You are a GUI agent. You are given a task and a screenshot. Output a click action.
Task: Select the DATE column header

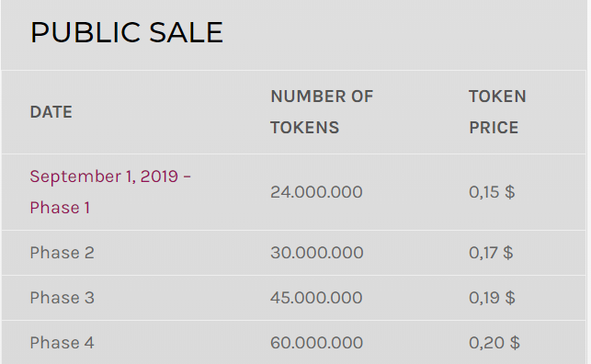click(51, 112)
